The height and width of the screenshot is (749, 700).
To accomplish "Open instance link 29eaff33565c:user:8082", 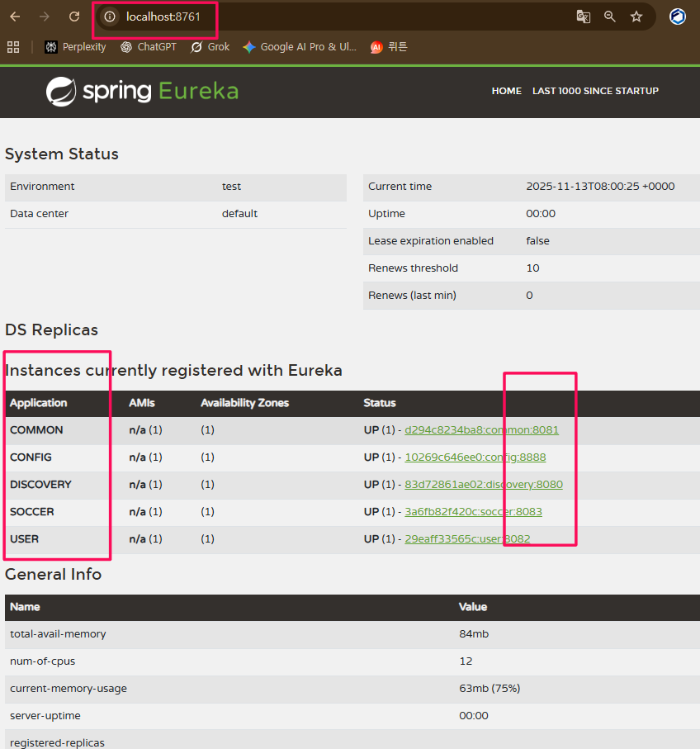I will [467, 538].
